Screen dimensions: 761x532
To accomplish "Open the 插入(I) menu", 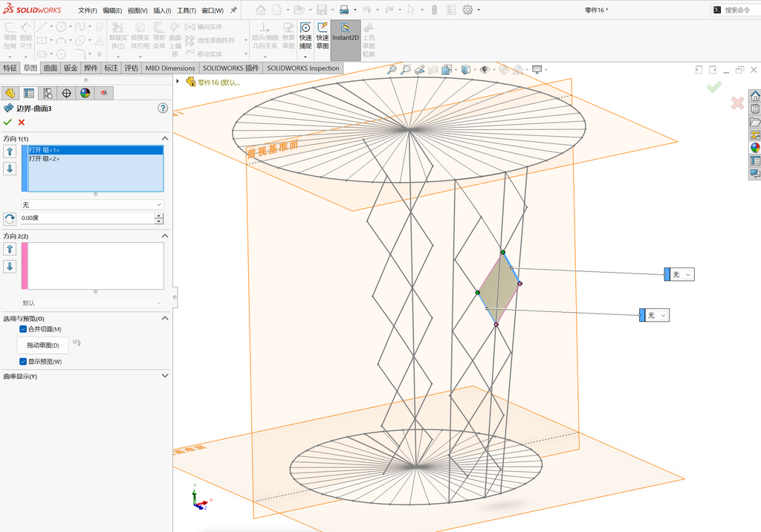I will [162, 10].
